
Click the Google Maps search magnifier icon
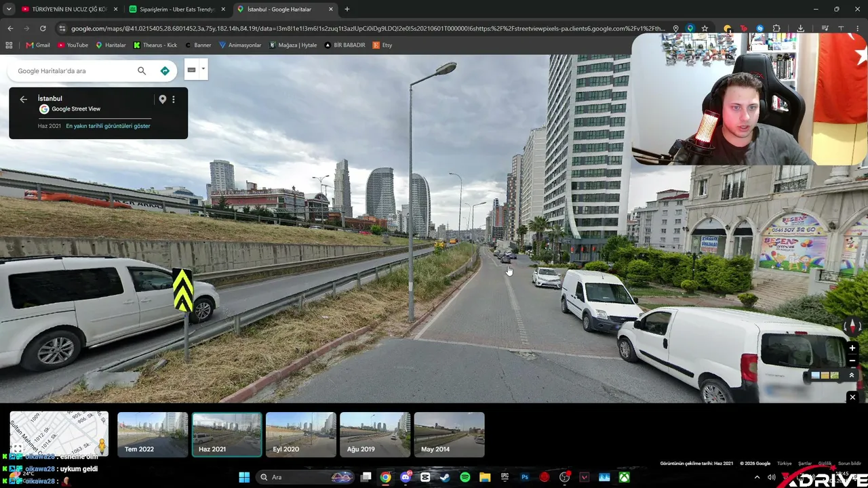(142, 70)
